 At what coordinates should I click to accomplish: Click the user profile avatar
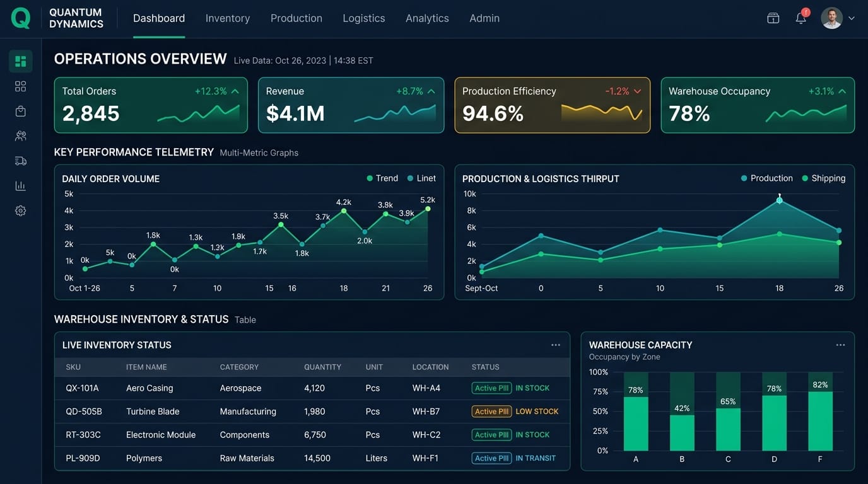(x=831, y=18)
